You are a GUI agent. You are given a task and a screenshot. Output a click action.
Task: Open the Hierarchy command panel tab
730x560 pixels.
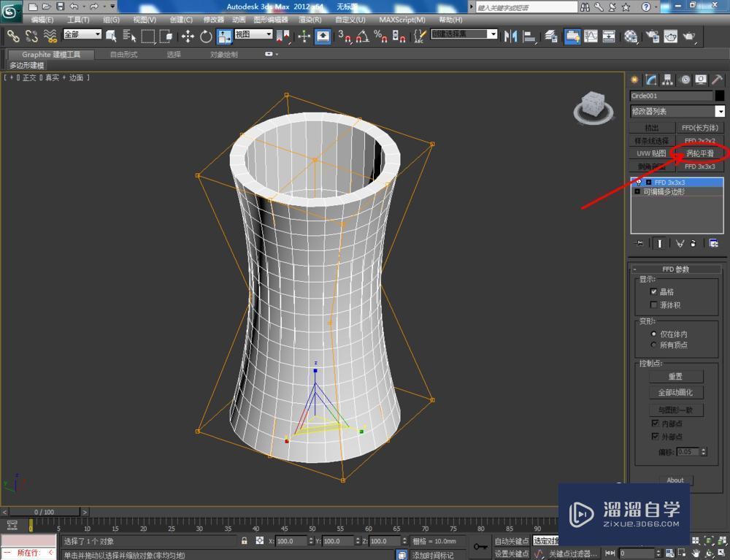click(667, 80)
